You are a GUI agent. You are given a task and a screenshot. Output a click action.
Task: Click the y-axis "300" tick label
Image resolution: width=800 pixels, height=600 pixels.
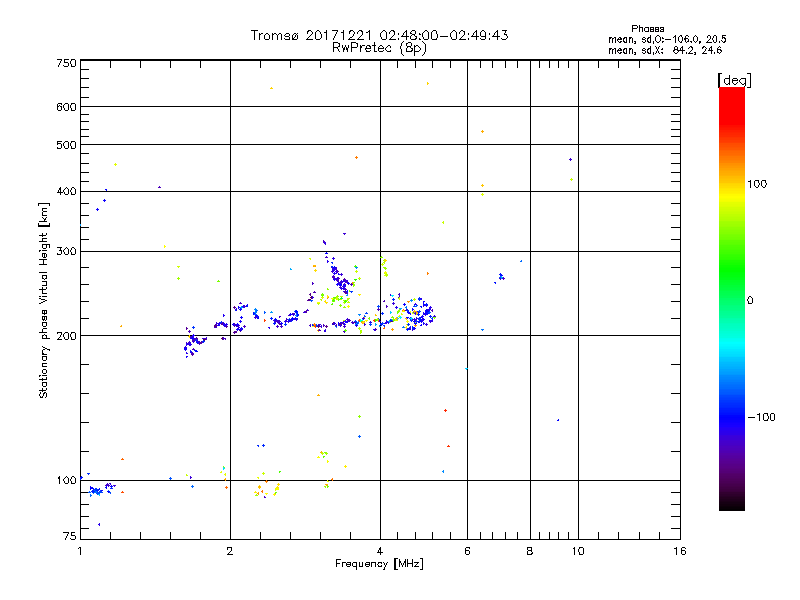(66, 252)
